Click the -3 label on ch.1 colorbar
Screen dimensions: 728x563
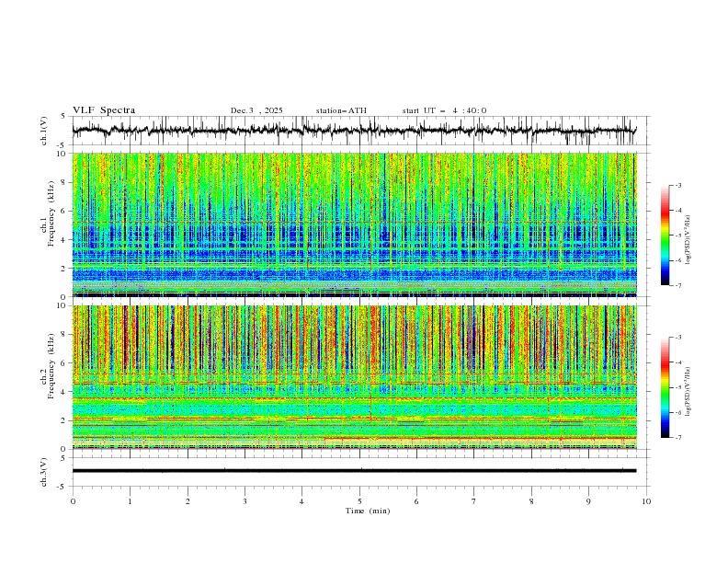[677, 186]
